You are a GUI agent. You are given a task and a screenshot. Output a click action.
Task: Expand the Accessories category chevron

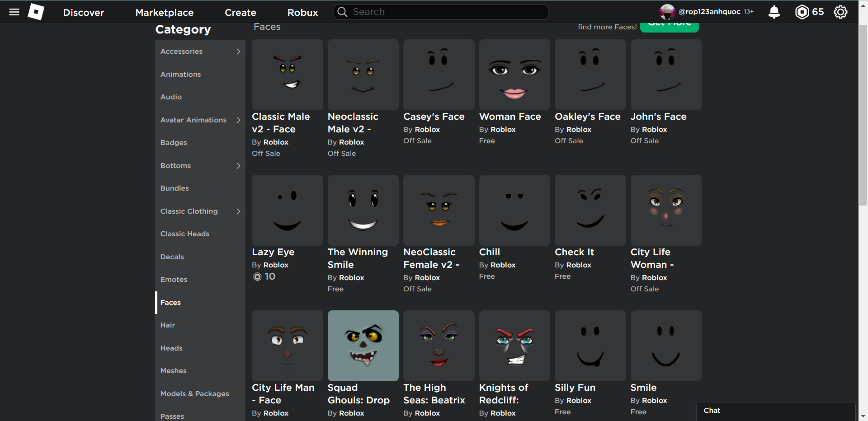pos(238,51)
